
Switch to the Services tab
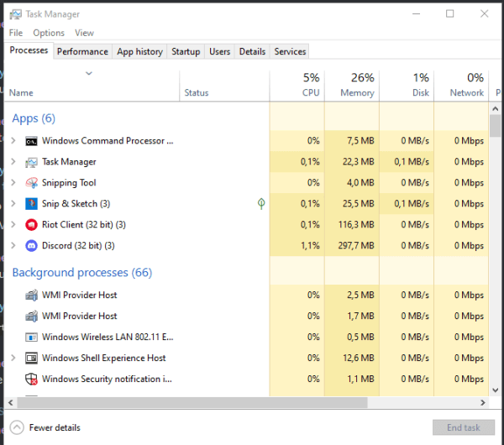click(290, 52)
